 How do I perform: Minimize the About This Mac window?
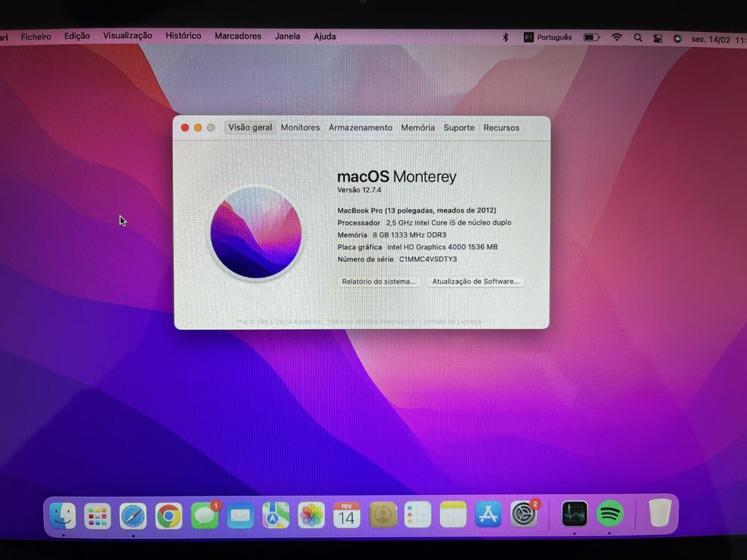198,128
